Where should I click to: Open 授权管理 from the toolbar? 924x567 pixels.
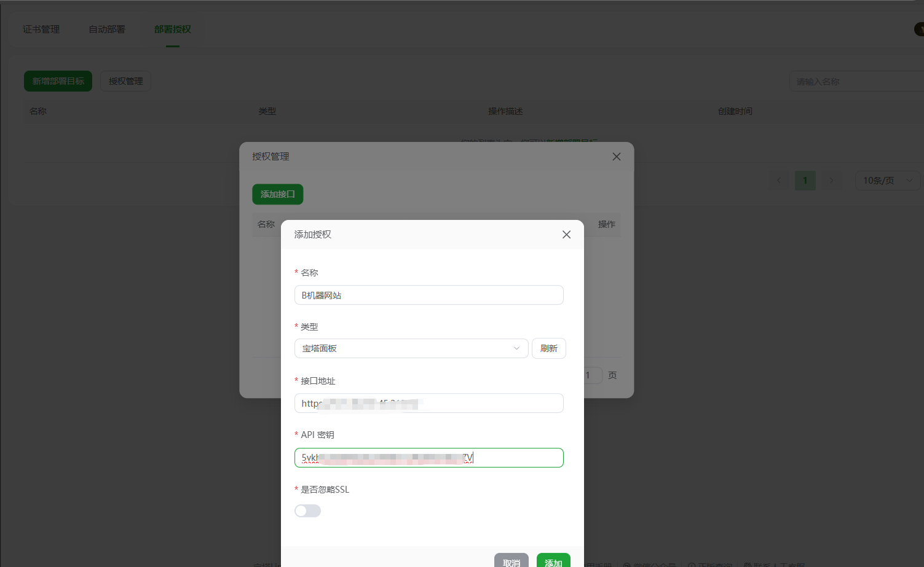[x=125, y=81]
